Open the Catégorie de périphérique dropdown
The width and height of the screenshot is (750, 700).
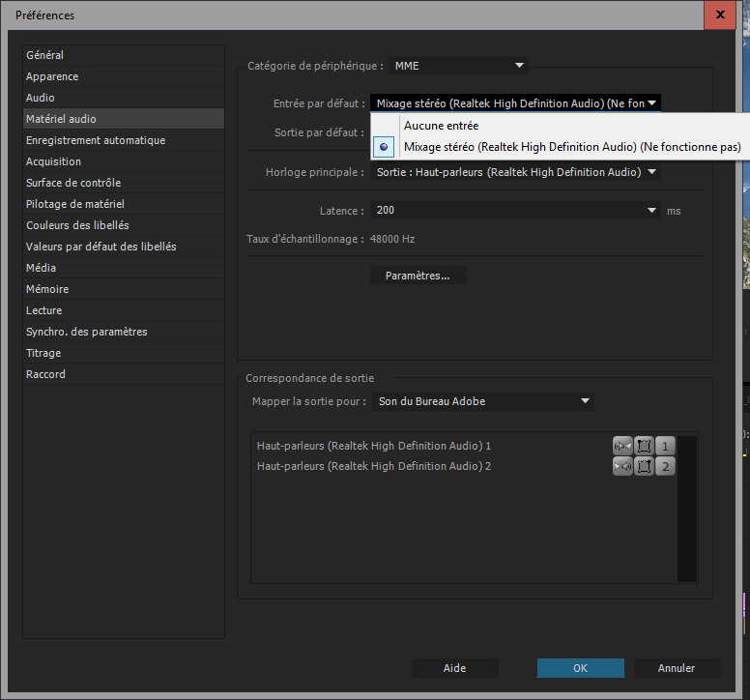[x=459, y=66]
